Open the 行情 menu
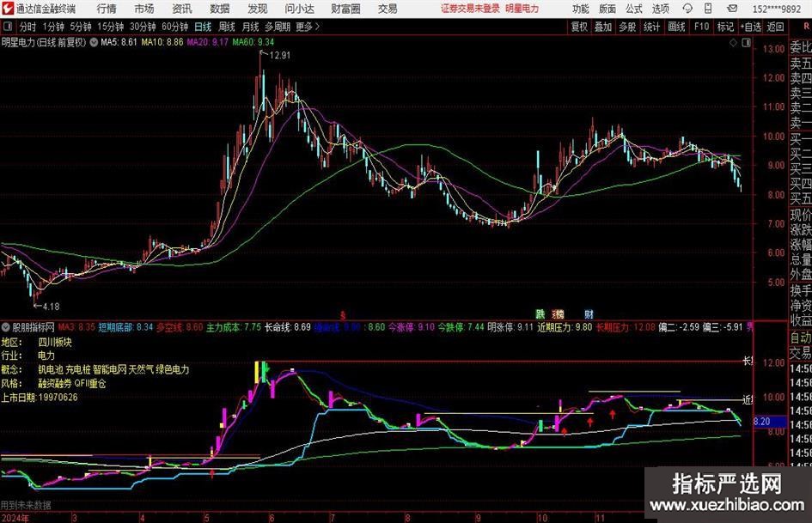 (x=107, y=9)
